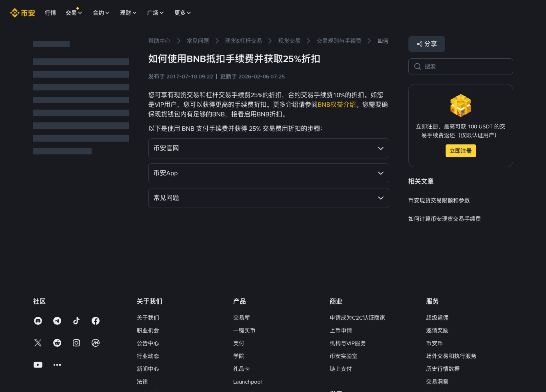The height and width of the screenshot is (392, 546).
Task: Open footer link 学院
Action: pyautogui.click(x=239, y=356)
